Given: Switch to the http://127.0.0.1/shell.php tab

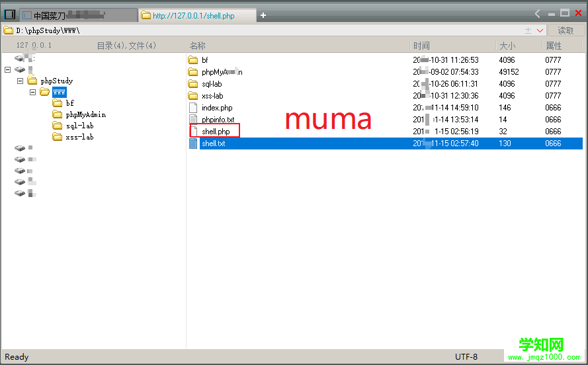Looking at the screenshot, I should 197,15.
